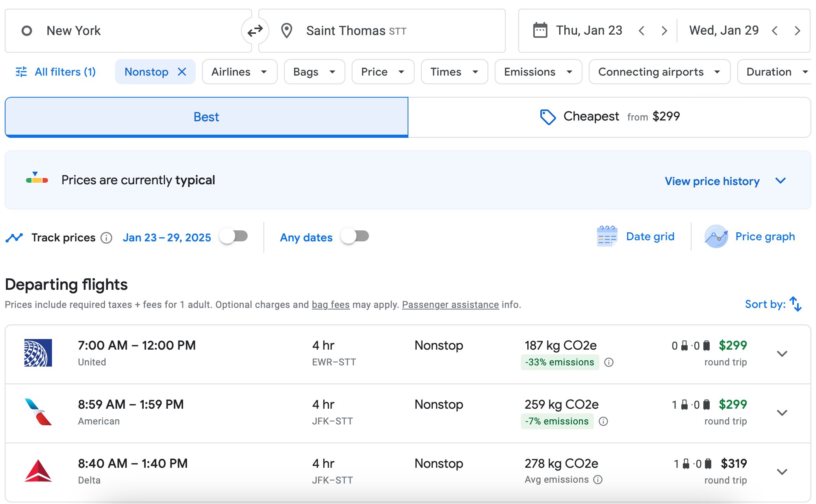816x504 pixels.
Task: Open the Bags filter dropdown
Action: (314, 72)
